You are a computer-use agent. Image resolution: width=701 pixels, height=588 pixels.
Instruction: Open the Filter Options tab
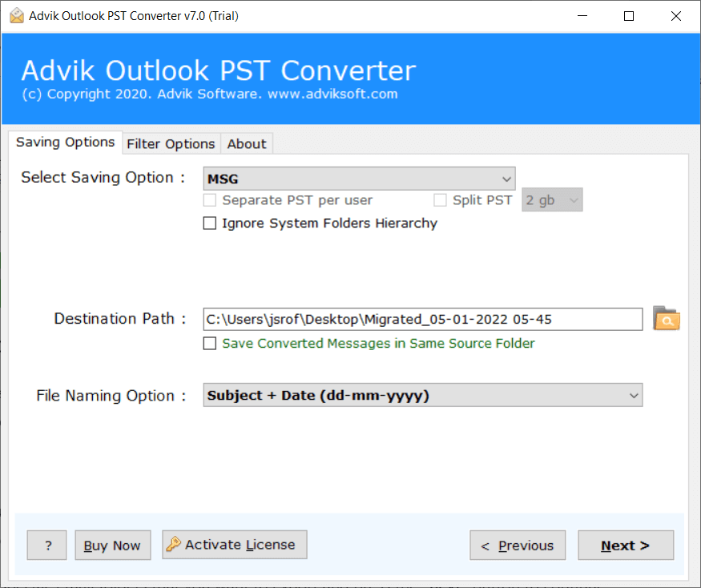tap(171, 144)
